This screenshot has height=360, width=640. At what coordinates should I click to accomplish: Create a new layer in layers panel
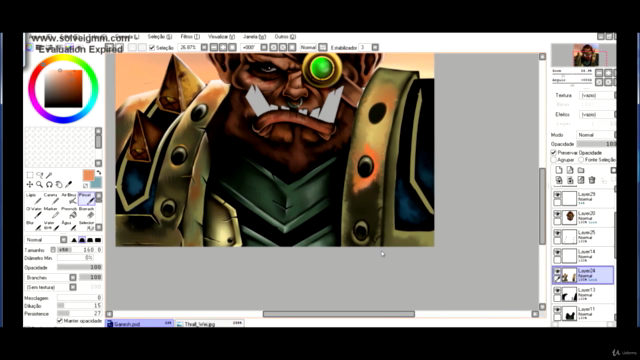pos(559,170)
